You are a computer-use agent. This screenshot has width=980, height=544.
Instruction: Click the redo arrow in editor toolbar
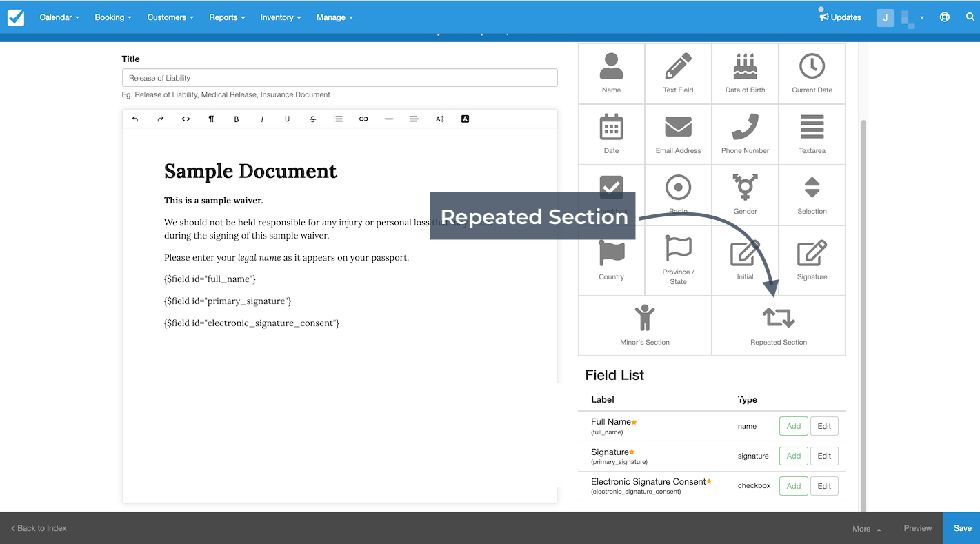click(x=161, y=119)
